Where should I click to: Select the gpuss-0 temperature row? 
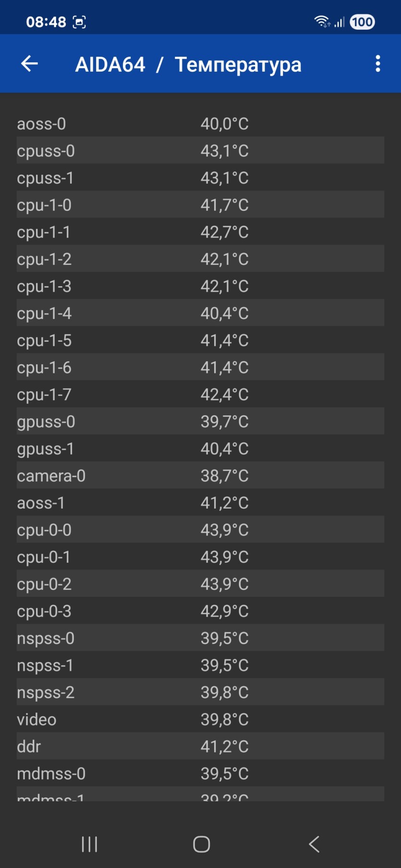200,421
